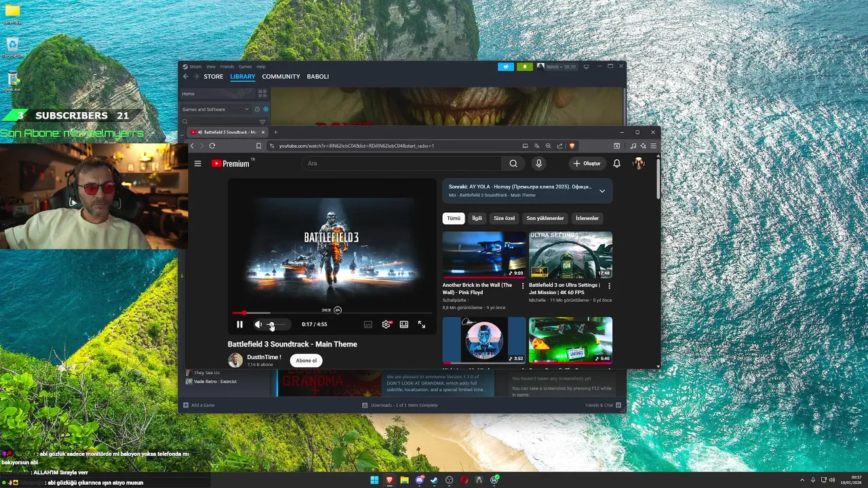Screen dimensions: 868x488
Task: Adjust the YouTube volume slider
Action: click(276, 325)
